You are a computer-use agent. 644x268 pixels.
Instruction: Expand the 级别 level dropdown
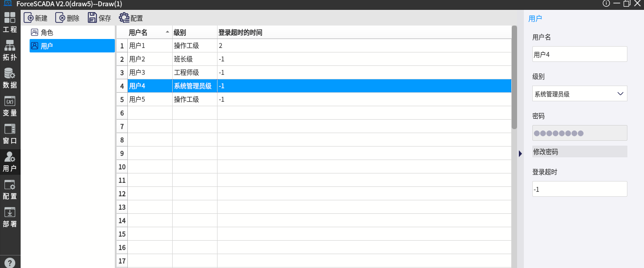tap(579, 94)
